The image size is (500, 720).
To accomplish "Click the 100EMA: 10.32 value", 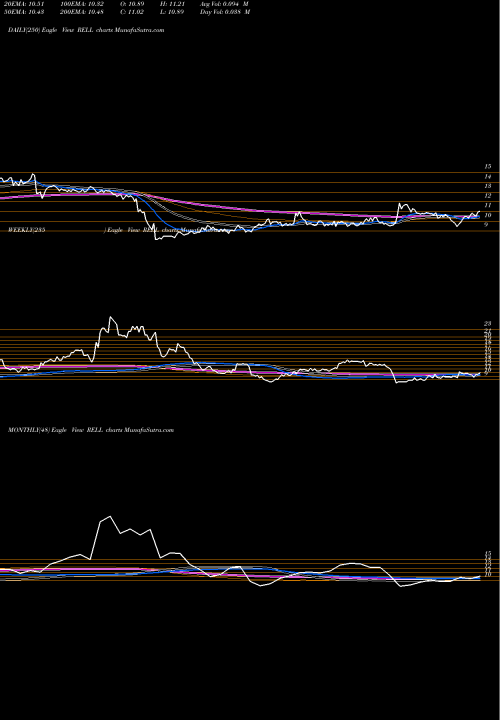I will coord(82,4).
